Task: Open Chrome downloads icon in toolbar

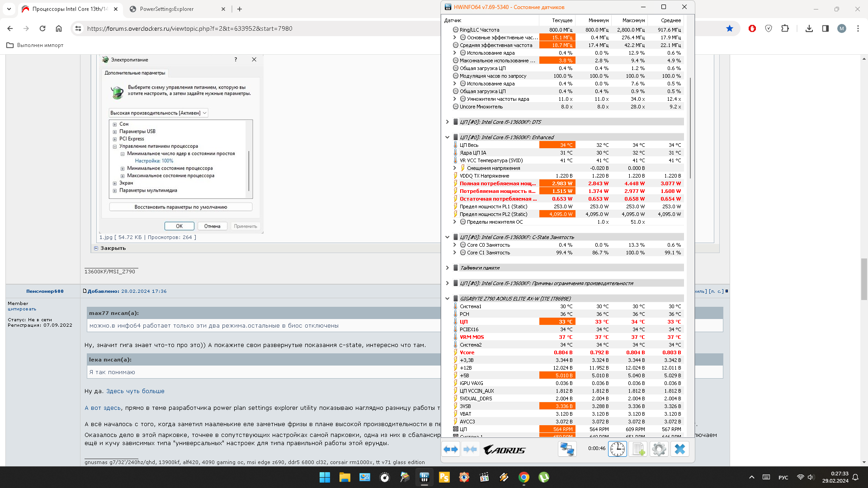Action: coord(809,28)
